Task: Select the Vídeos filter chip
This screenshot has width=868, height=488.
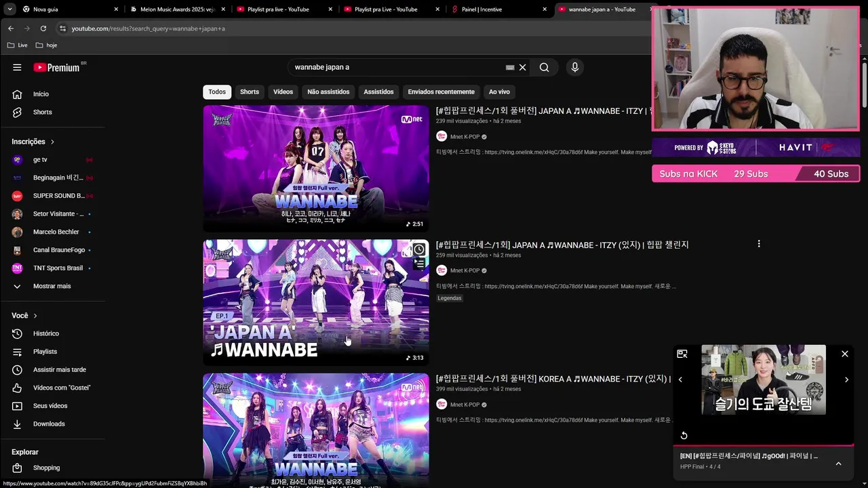Action: 283,92
